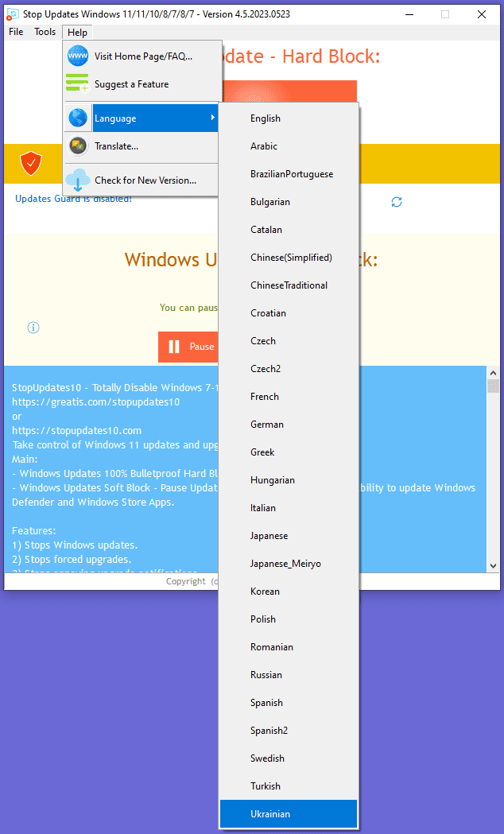Set language to French

coord(289,396)
